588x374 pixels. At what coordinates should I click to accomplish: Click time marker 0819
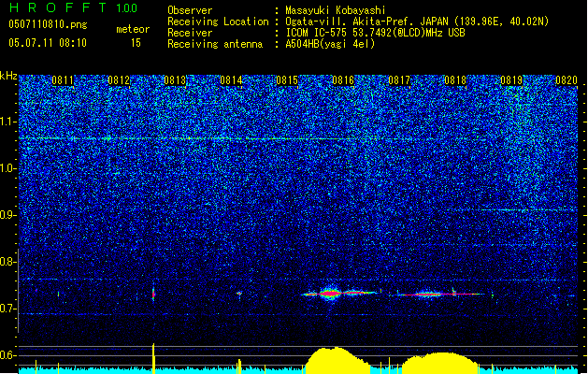click(x=511, y=80)
